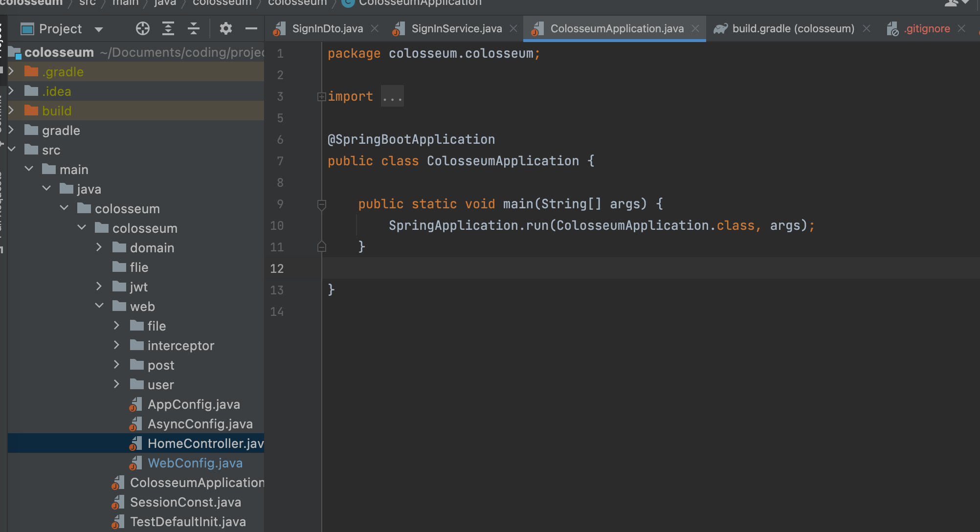Click the closing brace on line 13

click(331, 290)
